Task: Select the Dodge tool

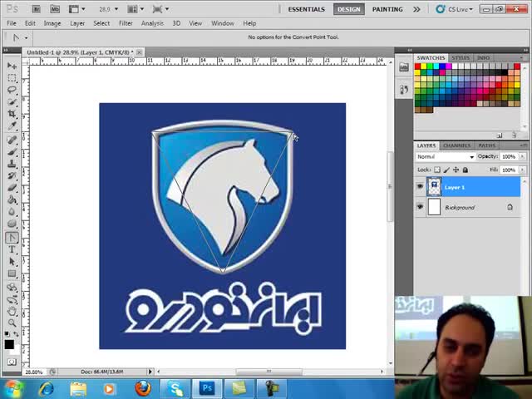Action: pos(12,224)
